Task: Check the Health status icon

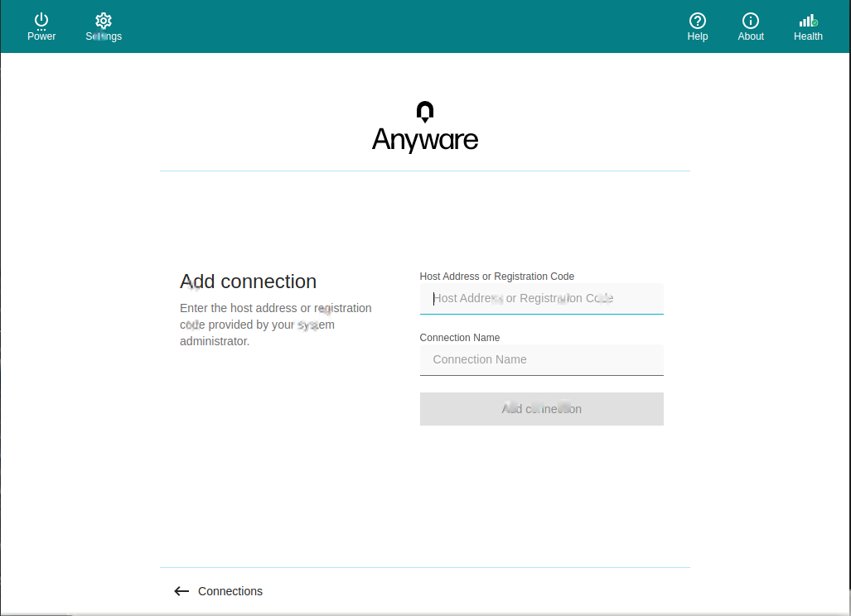Action: [808, 21]
